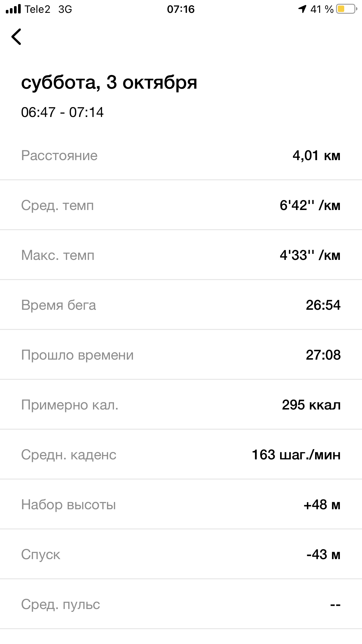Image resolution: width=362 pixels, height=644 pixels.
Task: Tap the 4'33'' /км max pace value
Action: point(310,255)
